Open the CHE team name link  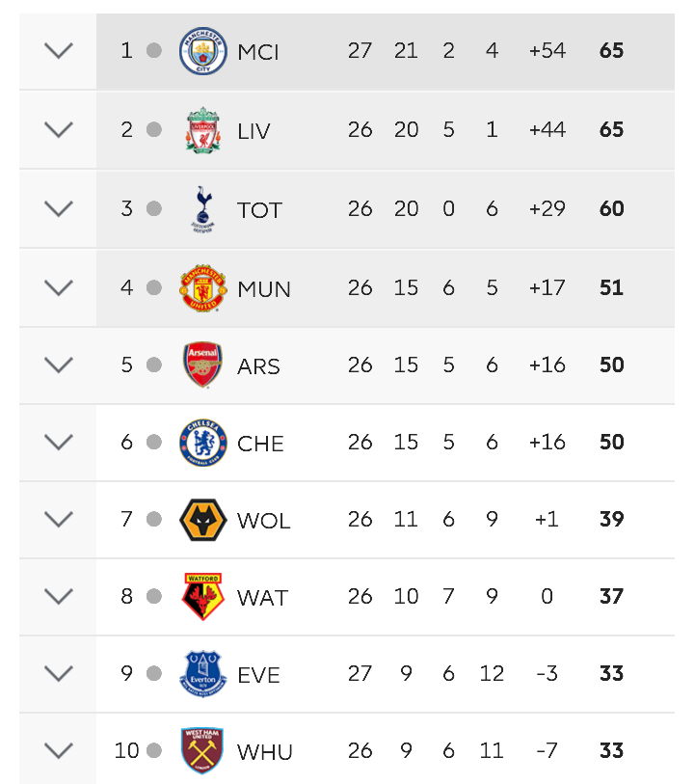260,444
